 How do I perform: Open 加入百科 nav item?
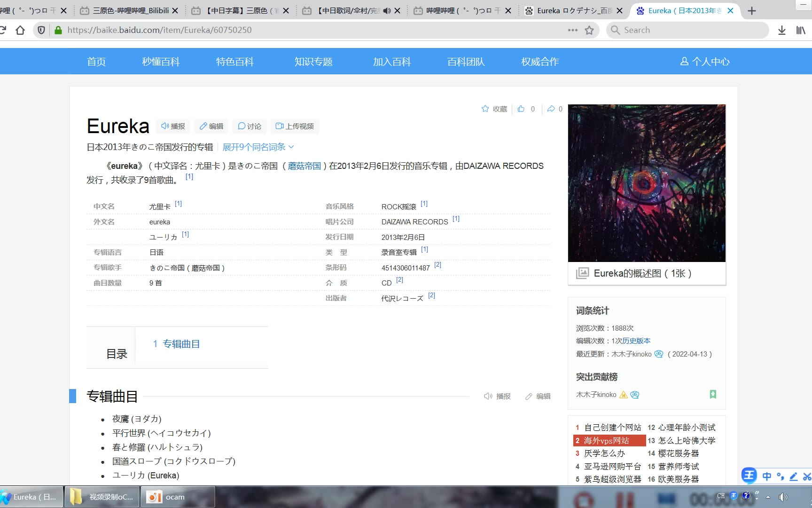pyautogui.click(x=392, y=62)
